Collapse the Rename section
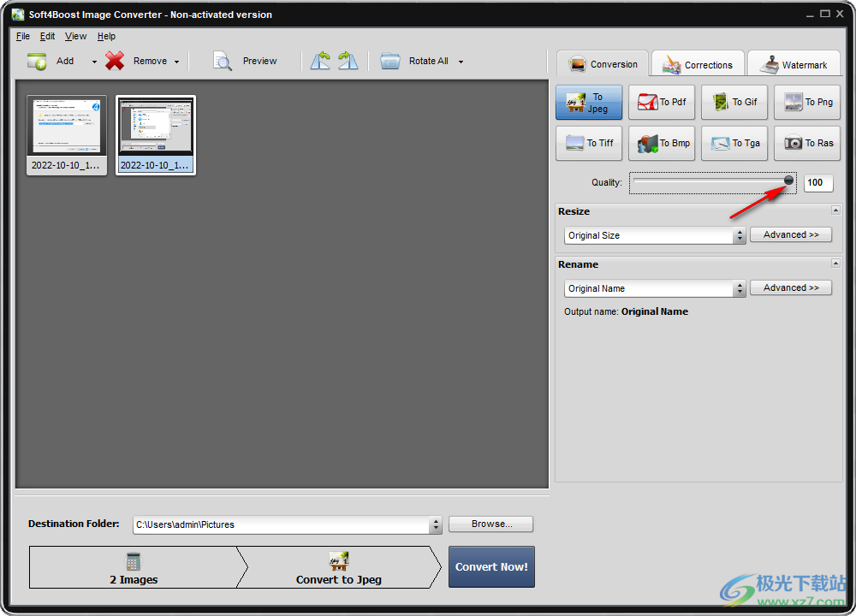This screenshot has height=616, width=856. 835,263
